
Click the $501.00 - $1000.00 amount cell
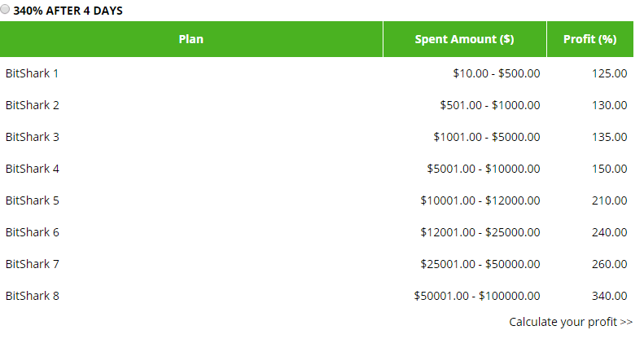pyautogui.click(x=489, y=105)
